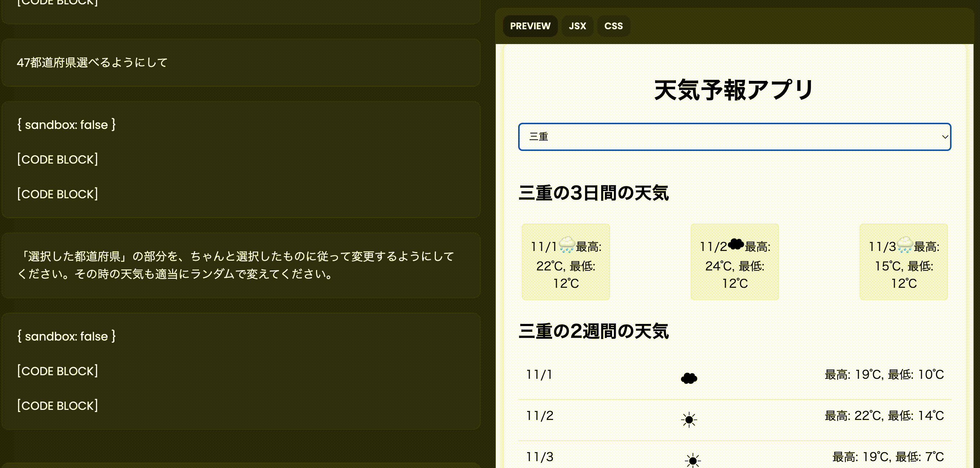Click dark cloud icon in 11/2 card
The width and height of the screenshot is (980, 468).
click(736, 244)
